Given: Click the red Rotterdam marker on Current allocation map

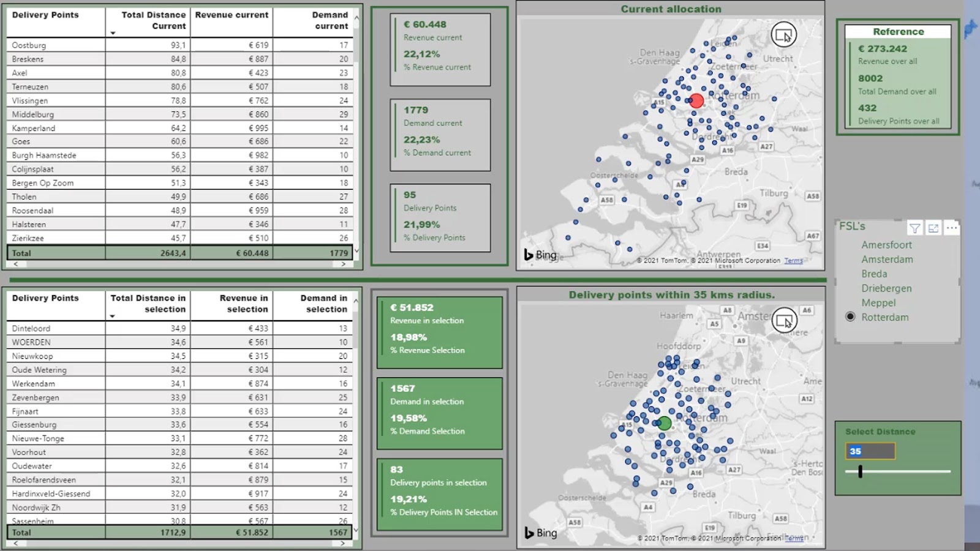Looking at the screenshot, I should 696,101.
